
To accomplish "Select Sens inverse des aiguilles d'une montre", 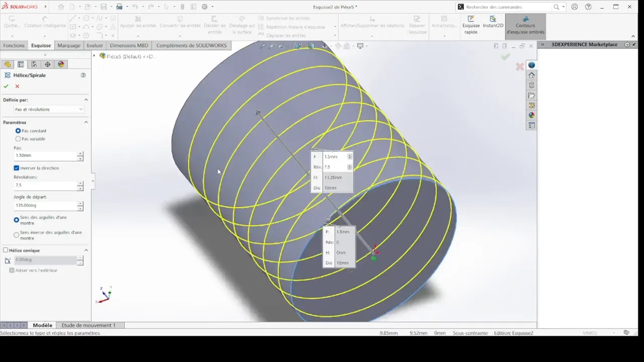I will click(17, 235).
